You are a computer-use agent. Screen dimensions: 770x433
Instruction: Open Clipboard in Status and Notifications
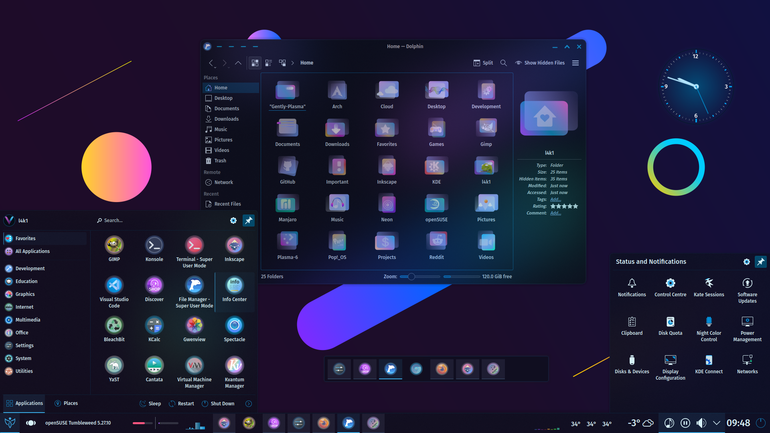tap(632, 326)
